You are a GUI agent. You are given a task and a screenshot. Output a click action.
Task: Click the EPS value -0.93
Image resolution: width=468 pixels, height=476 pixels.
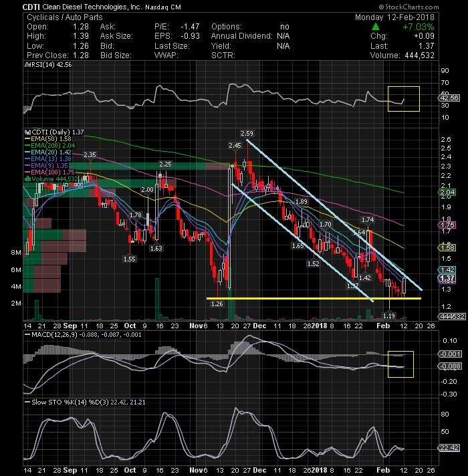[191, 36]
